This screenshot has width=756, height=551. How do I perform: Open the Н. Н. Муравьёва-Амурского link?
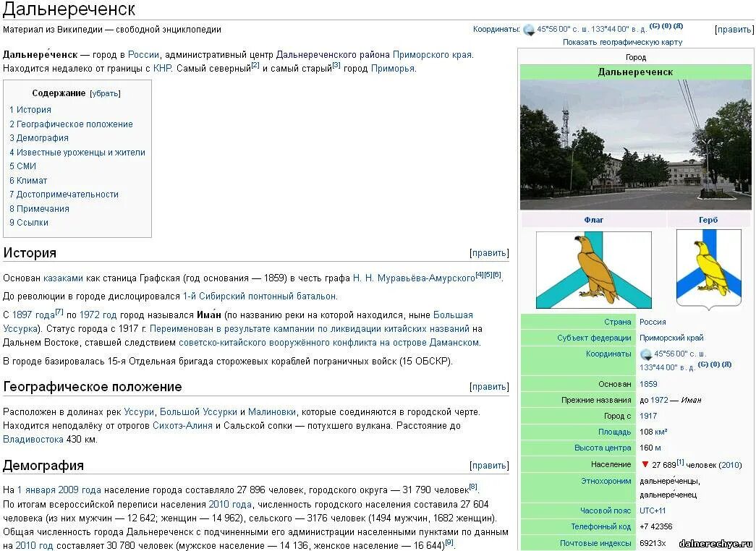coord(414,278)
